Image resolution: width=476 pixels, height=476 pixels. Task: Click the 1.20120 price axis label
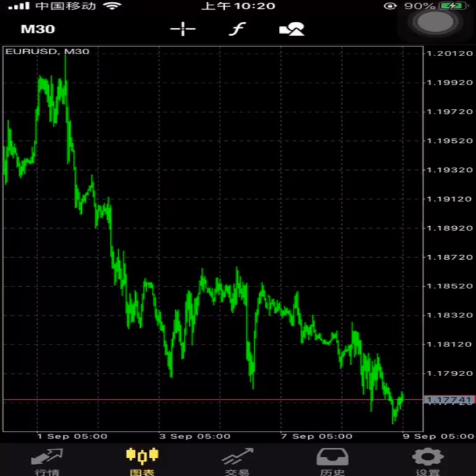click(450, 54)
